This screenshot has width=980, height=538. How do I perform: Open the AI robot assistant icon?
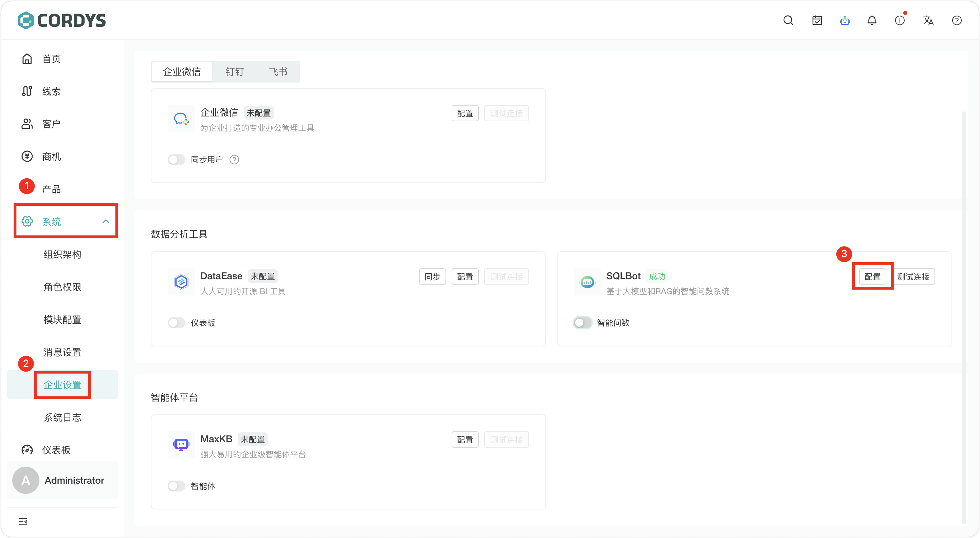pos(845,20)
